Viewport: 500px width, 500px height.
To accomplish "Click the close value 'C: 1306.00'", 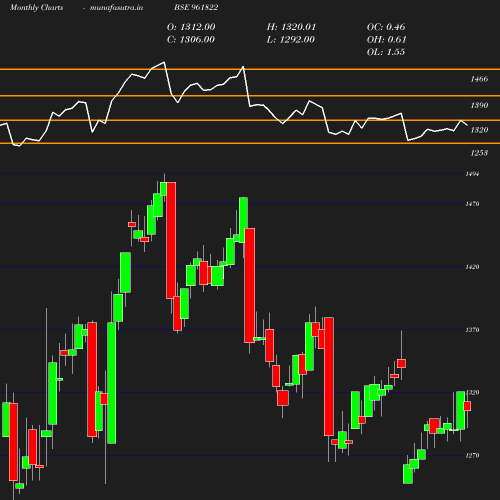I will tap(191, 39).
